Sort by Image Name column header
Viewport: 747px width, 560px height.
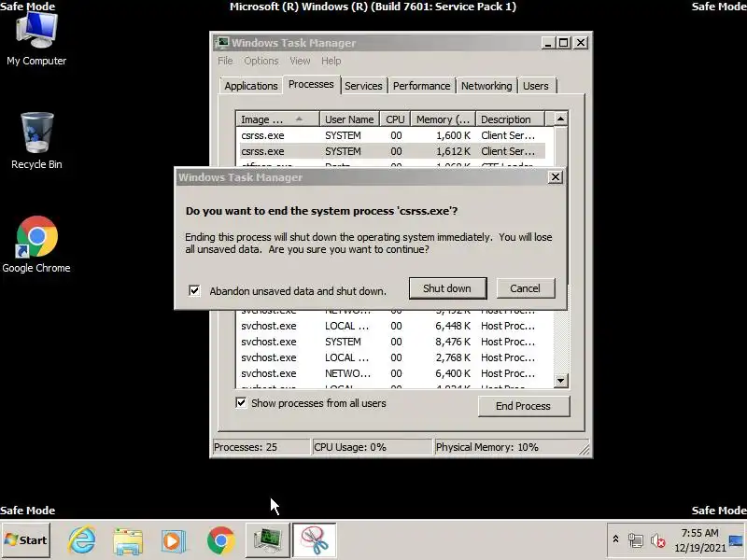[x=277, y=119]
